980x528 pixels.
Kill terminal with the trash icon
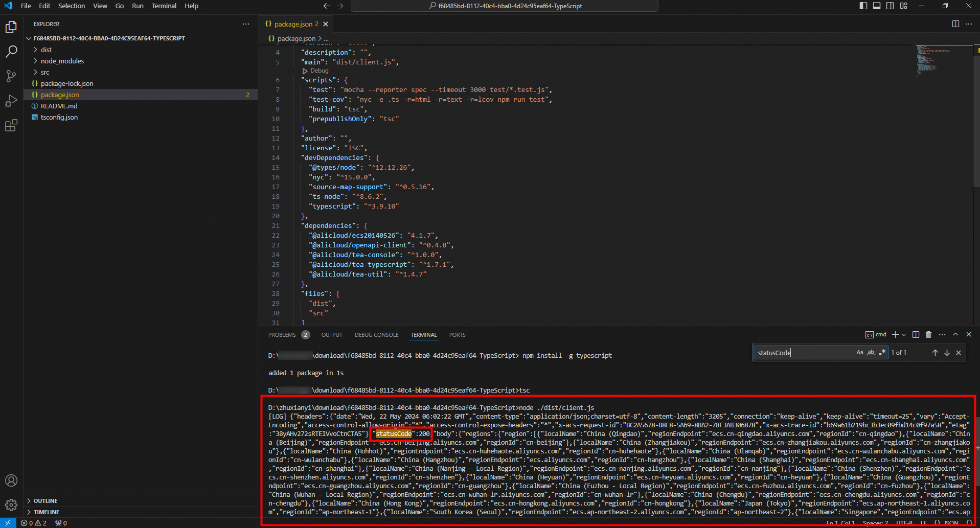tap(929, 335)
